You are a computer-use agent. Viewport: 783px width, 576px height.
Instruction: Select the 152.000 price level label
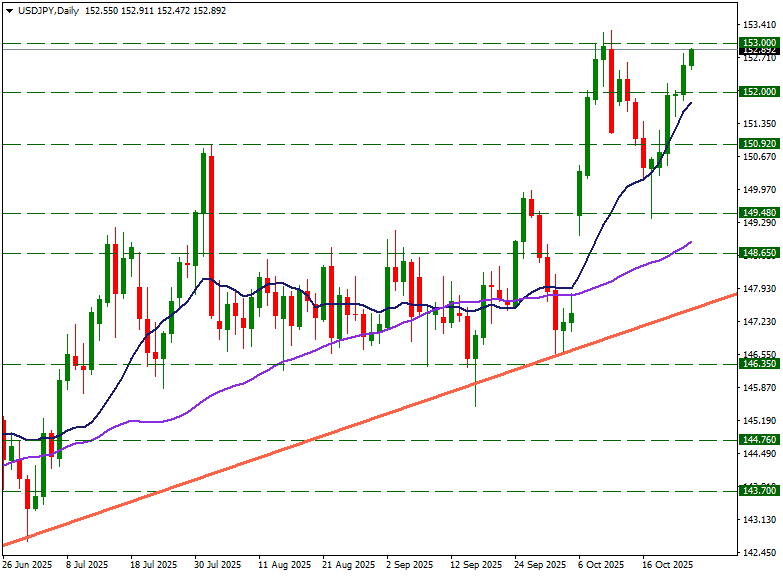758,92
